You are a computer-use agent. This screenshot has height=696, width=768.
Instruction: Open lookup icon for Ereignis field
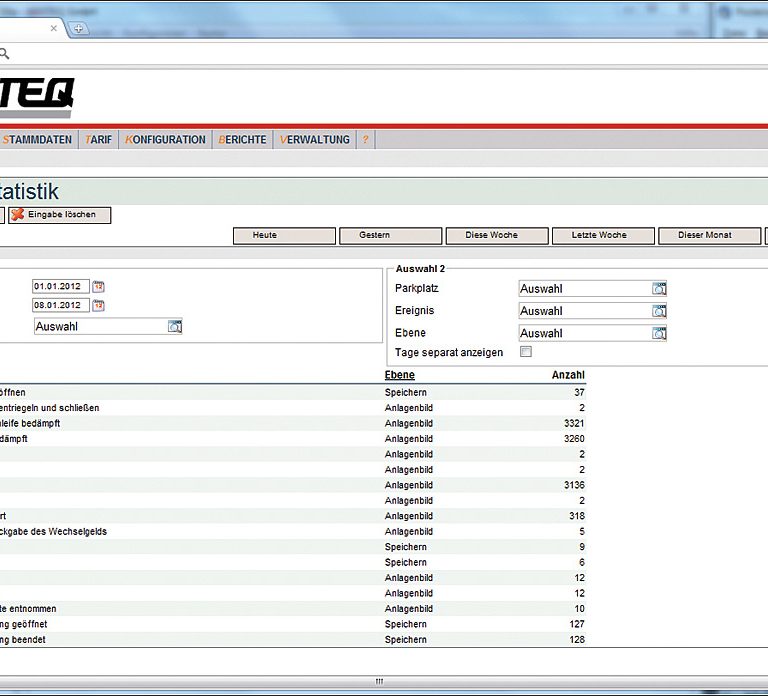coord(659,311)
